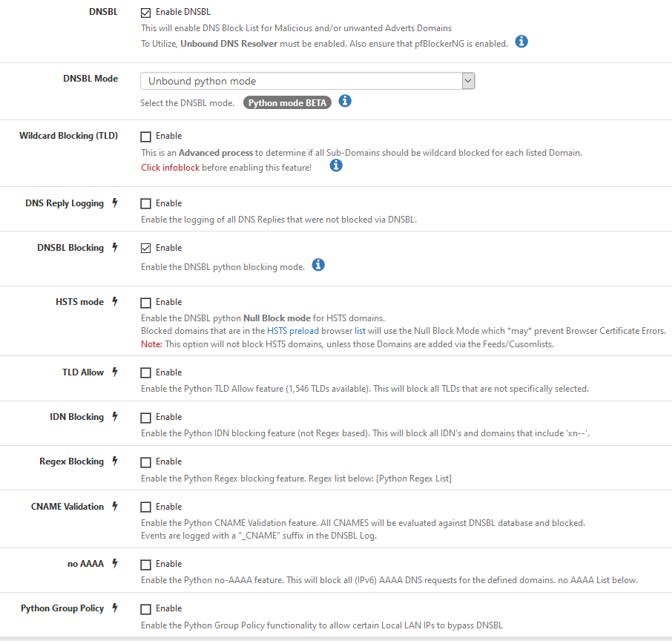
Task: Click info icon beside Enable DNSBL description
Action: pyautogui.click(x=521, y=42)
